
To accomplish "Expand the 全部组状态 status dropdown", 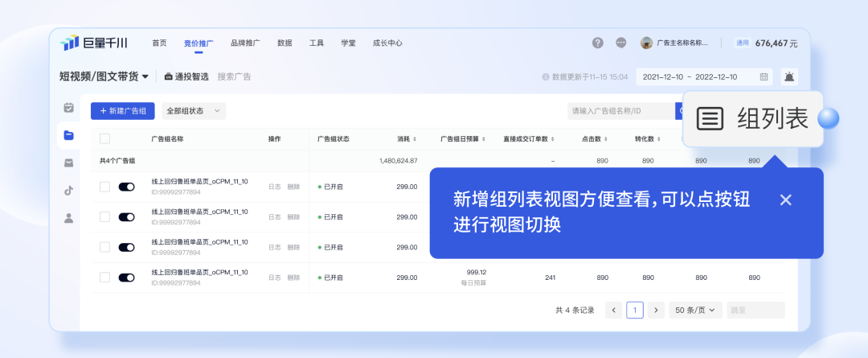I will [x=194, y=111].
